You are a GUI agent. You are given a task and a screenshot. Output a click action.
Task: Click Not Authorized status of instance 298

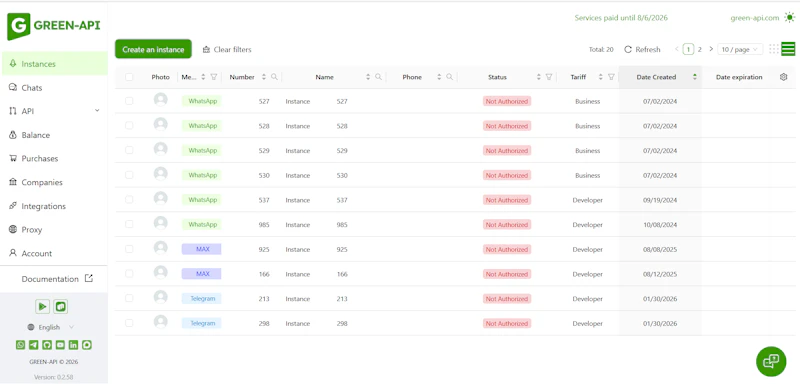(507, 323)
